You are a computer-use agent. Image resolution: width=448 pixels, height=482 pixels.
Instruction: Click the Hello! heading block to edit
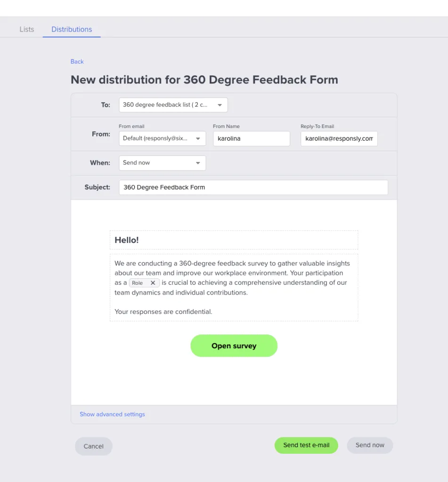point(234,240)
